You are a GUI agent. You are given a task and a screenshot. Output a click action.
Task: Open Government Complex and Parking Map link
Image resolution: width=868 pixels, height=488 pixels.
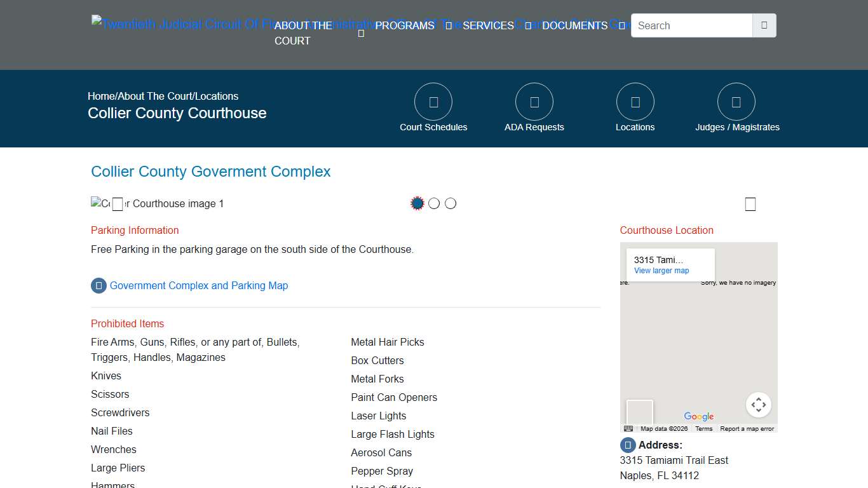[x=199, y=285]
